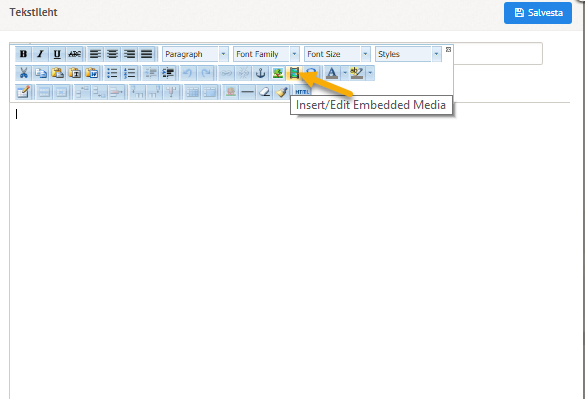
Task: Insert table column before
Action: pyautogui.click(x=137, y=92)
